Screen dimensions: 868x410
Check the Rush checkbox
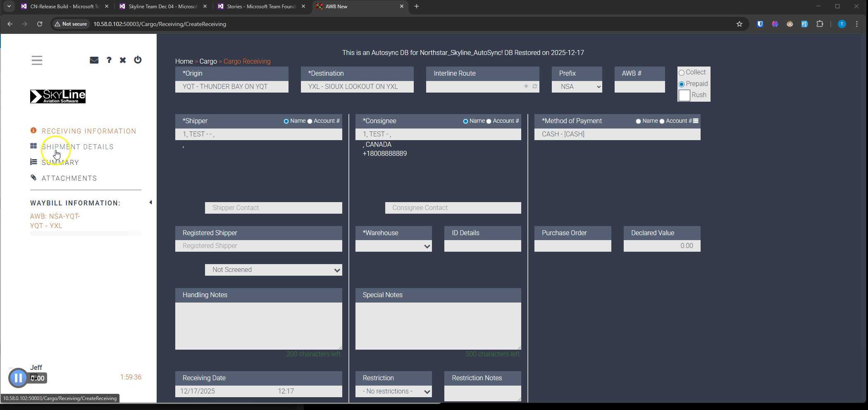pyautogui.click(x=684, y=95)
